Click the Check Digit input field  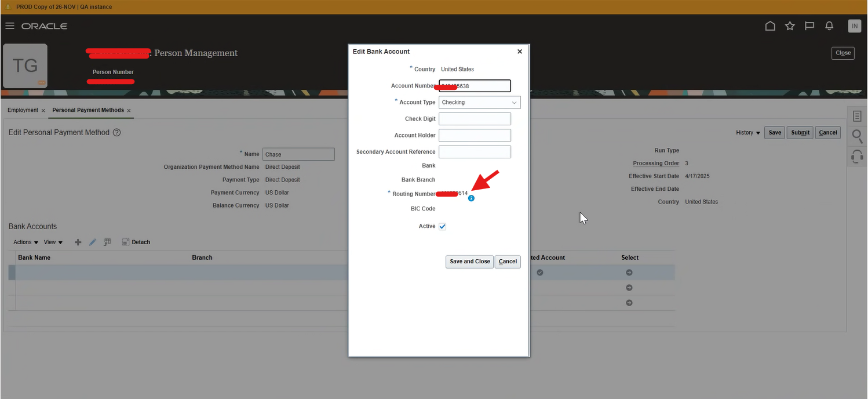[x=475, y=119]
